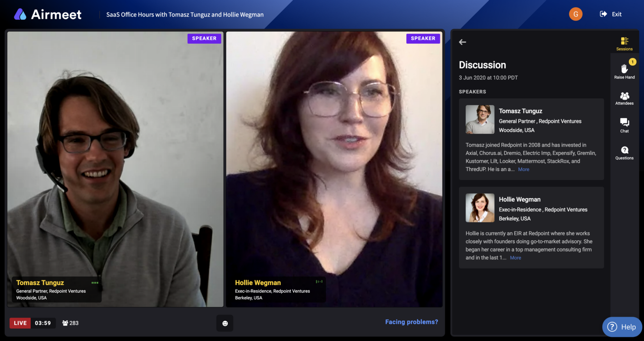Click the SPEAKER badge on Tomasz's video
The height and width of the screenshot is (341, 644).
pos(204,39)
